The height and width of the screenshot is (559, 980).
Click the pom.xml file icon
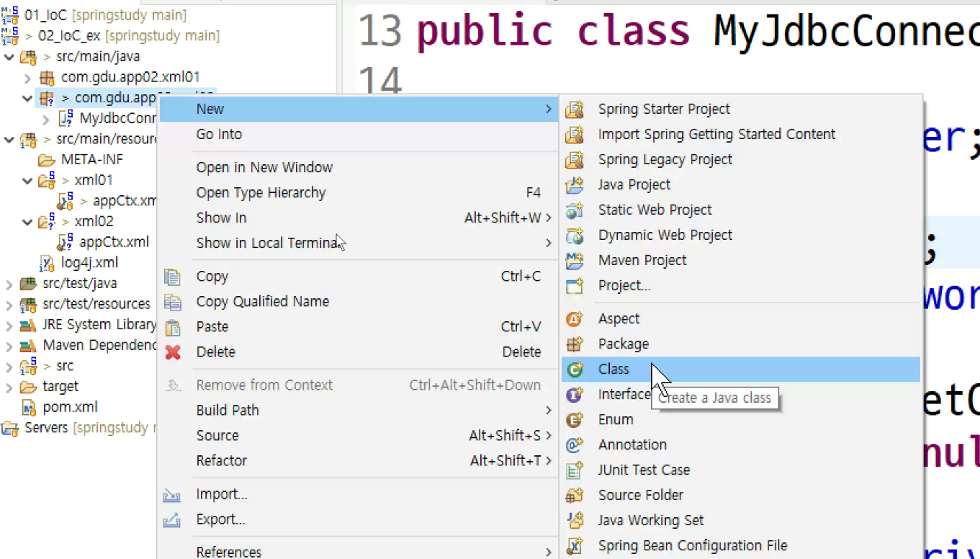click(28, 408)
